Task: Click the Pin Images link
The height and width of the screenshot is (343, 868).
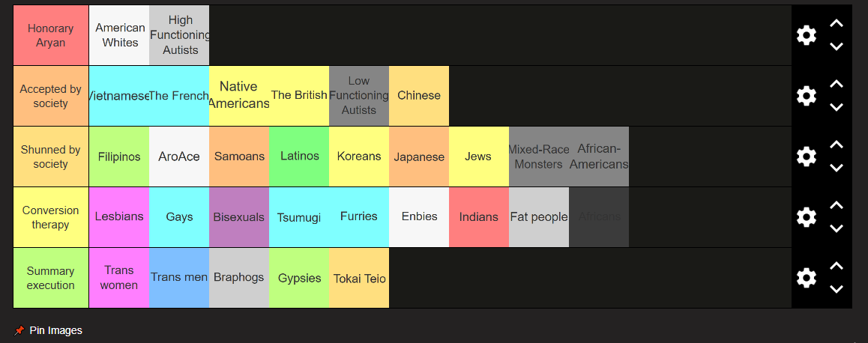Action: click(x=55, y=330)
